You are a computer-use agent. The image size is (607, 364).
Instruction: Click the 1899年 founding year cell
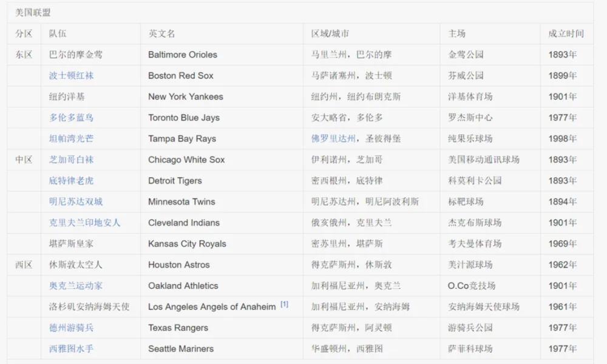[563, 76]
